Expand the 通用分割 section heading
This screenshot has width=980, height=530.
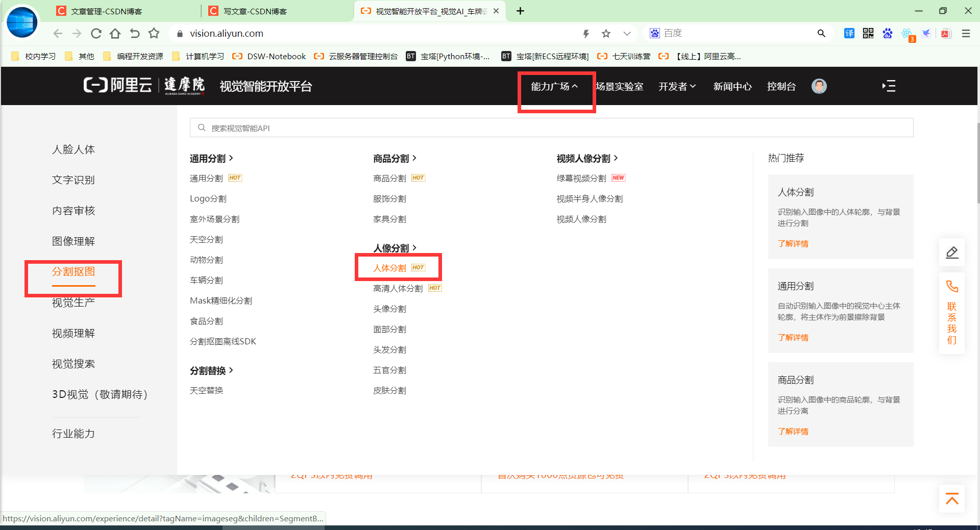point(211,159)
